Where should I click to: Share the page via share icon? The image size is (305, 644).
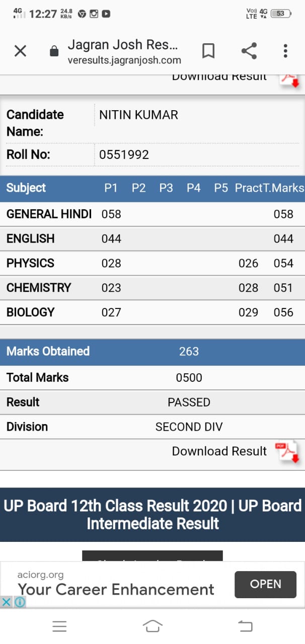click(249, 51)
